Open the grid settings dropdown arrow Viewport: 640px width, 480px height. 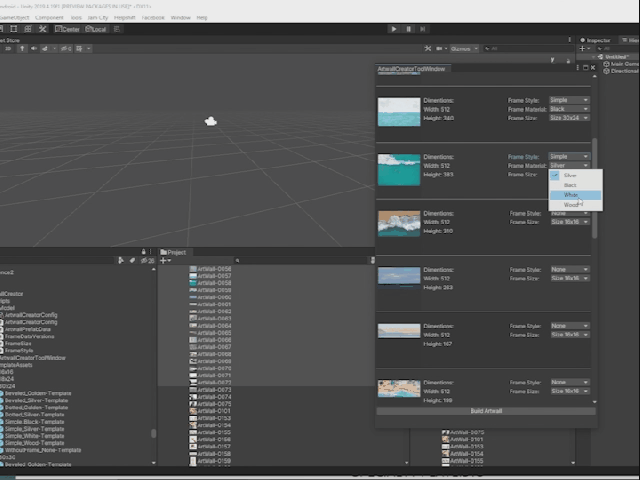click(89, 49)
